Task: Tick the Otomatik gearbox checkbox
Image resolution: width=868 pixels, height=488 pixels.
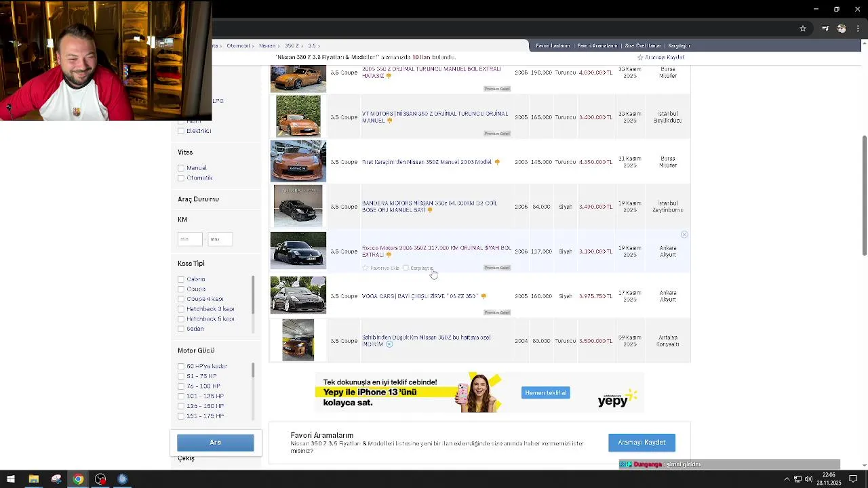Action: coord(181,178)
